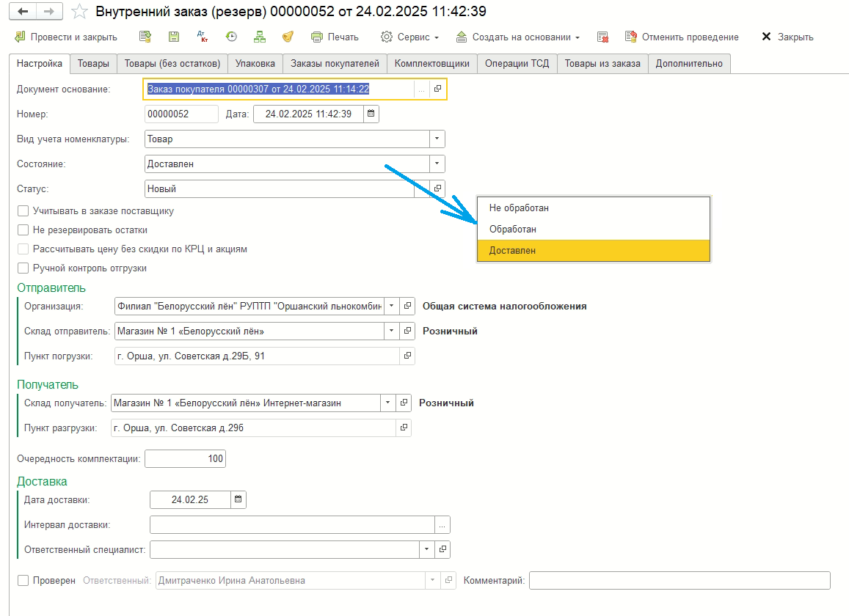Expand the Состояние dropdown arrow
Viewport: 849px width, 616px height.
(x=437, y=164)
